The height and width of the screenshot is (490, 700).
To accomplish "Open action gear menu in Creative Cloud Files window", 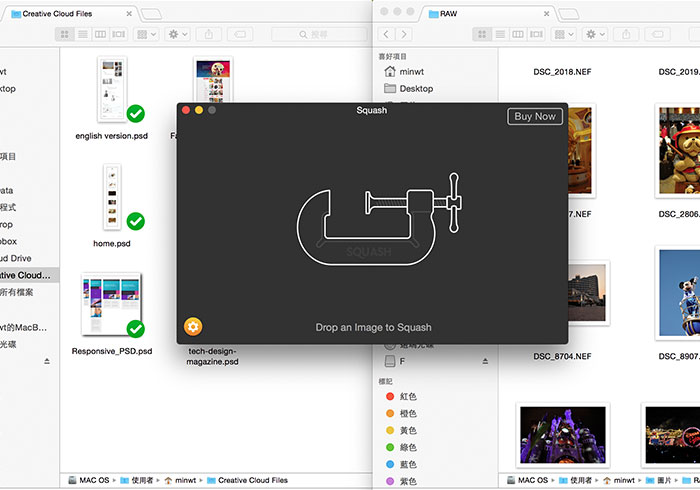I will [x=178, y=34].
